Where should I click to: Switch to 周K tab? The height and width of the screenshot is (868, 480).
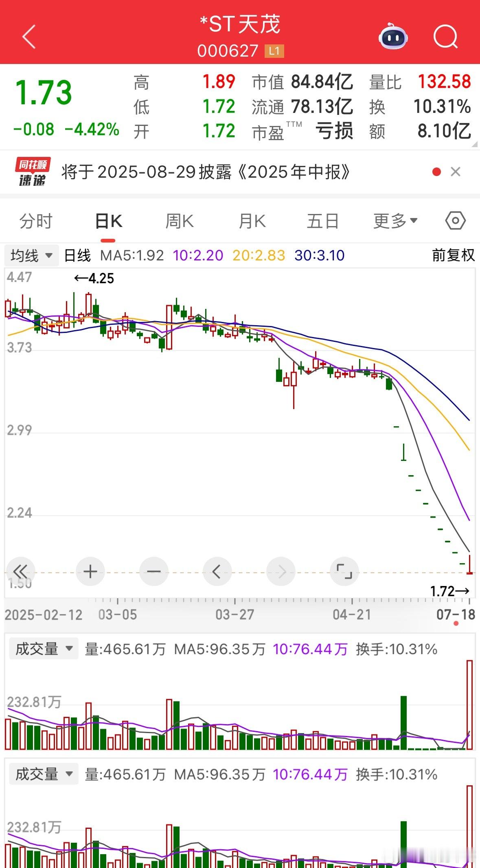click(x=180, y=221)
